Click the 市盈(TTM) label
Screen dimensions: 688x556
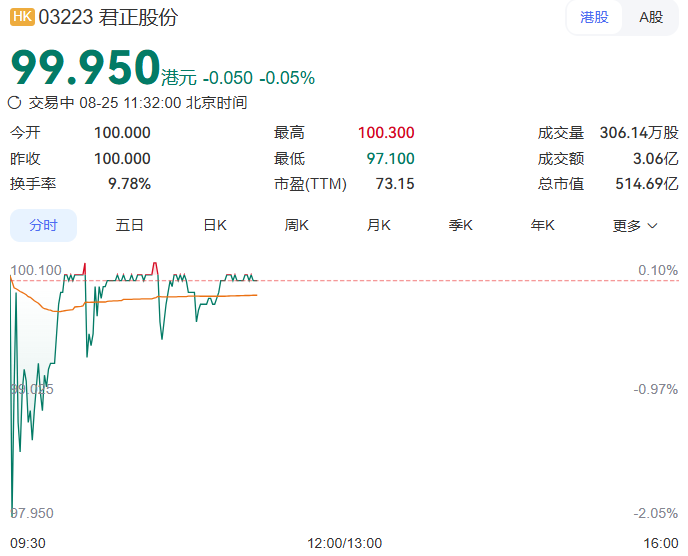(x=310, y=184)
